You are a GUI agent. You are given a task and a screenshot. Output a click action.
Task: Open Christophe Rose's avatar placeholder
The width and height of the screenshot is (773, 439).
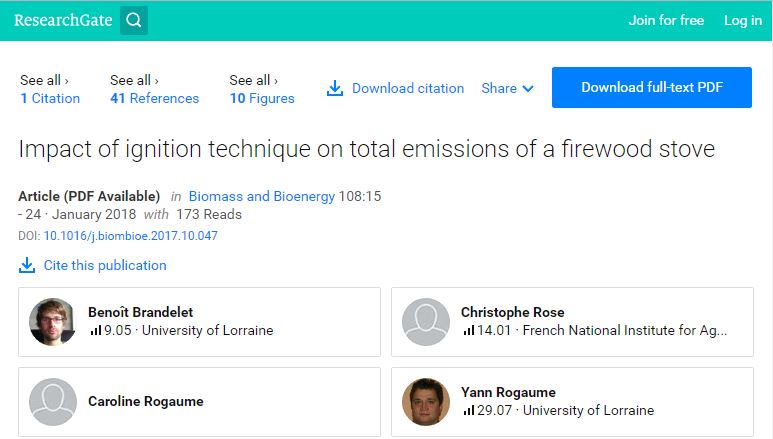click(x=425, y=322)
